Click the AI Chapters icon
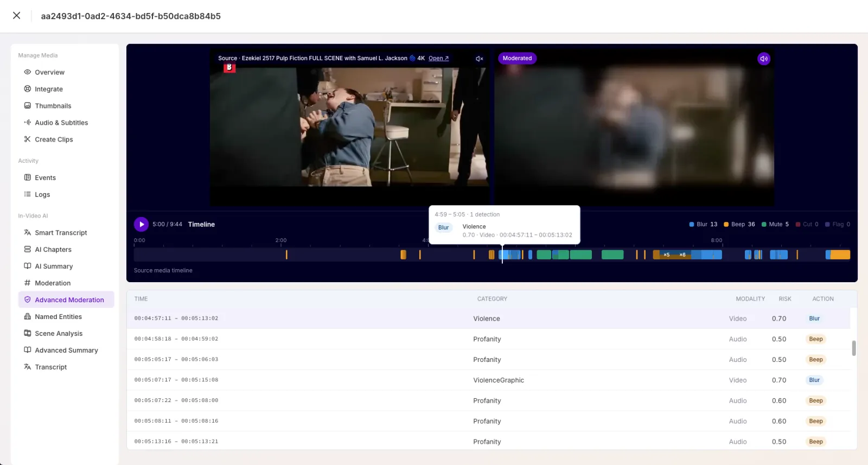868x465 pixels. (x=27, y=249)
